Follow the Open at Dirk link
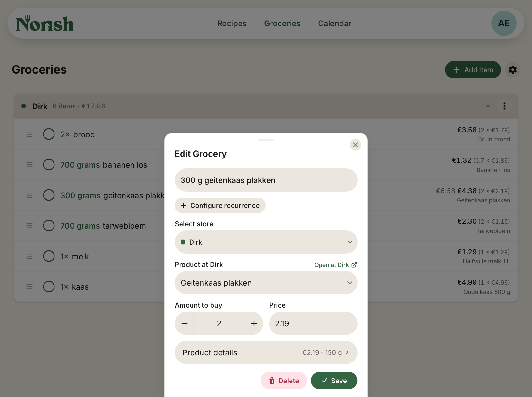532x397 pixels. (x=336, y=265)
